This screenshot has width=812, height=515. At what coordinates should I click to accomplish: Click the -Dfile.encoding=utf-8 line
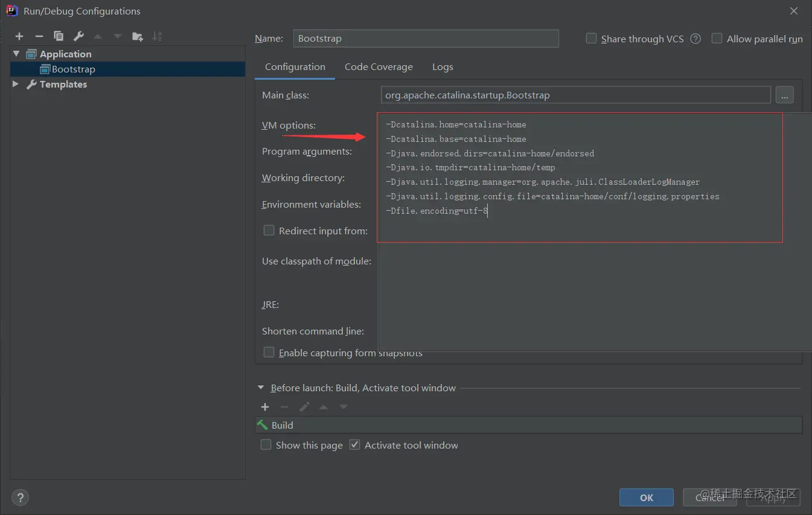tap(437, 211)
